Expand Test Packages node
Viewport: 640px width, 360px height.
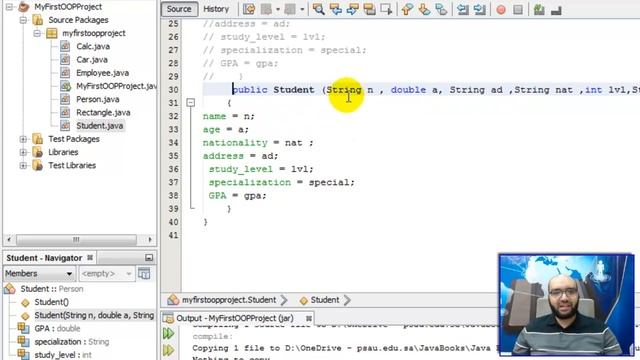[23, 139]
